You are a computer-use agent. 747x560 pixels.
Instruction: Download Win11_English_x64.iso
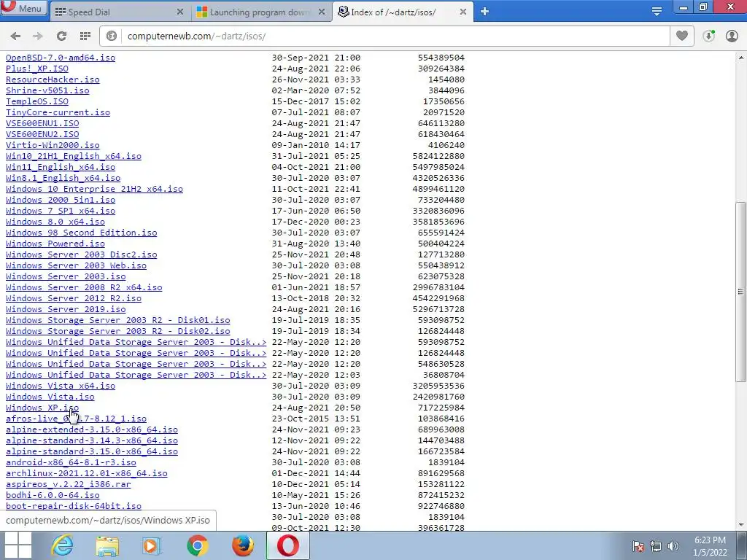pyautogui.click(x=61, y=167)
